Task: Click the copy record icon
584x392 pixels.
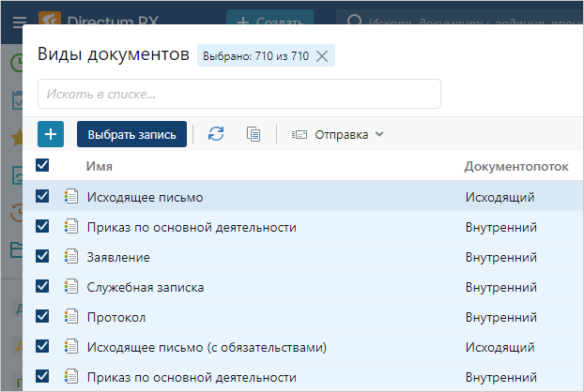Action: 254,134
